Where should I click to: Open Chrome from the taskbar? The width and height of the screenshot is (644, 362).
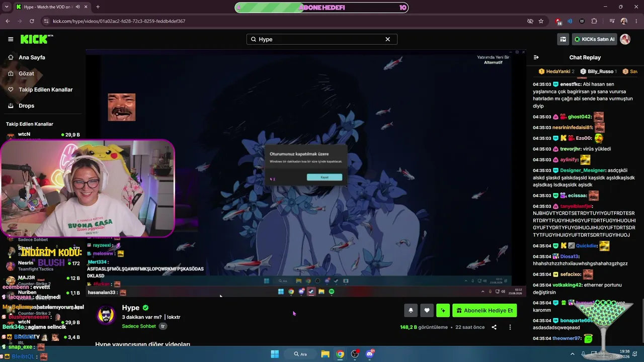click(340, 354)
